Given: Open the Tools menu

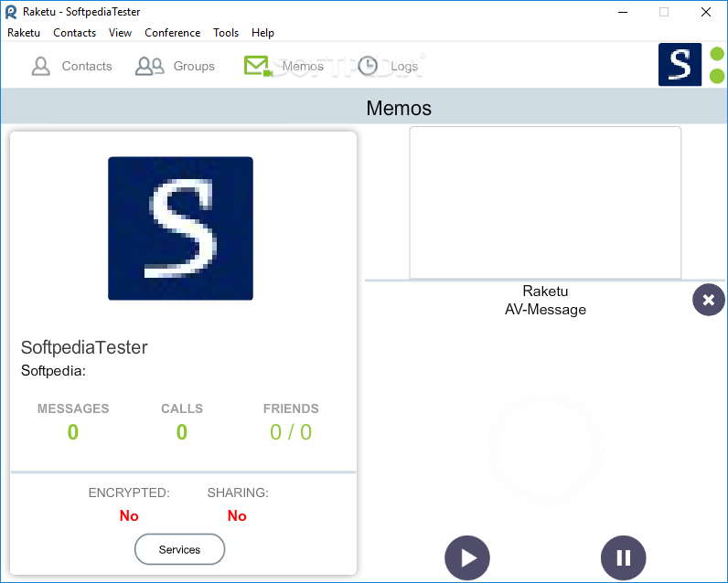Looking at the screenshot, I should point(226,33).
